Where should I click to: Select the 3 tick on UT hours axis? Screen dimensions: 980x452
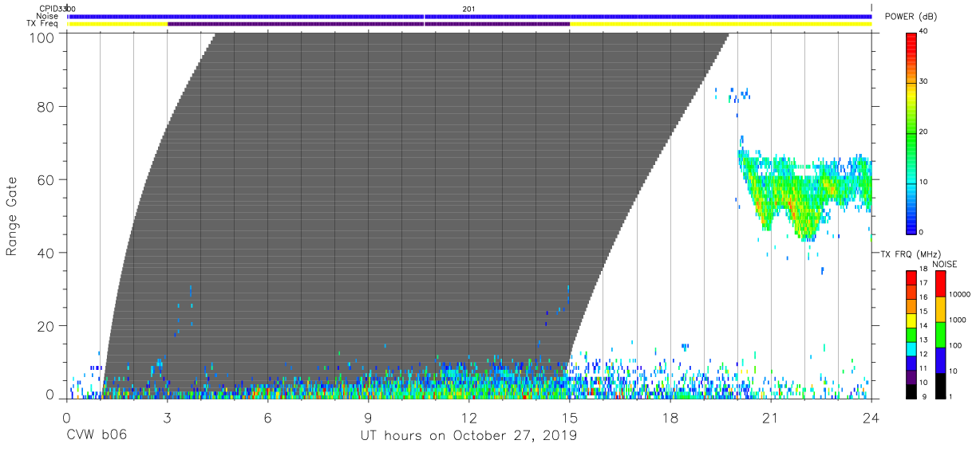coord(167,417)
